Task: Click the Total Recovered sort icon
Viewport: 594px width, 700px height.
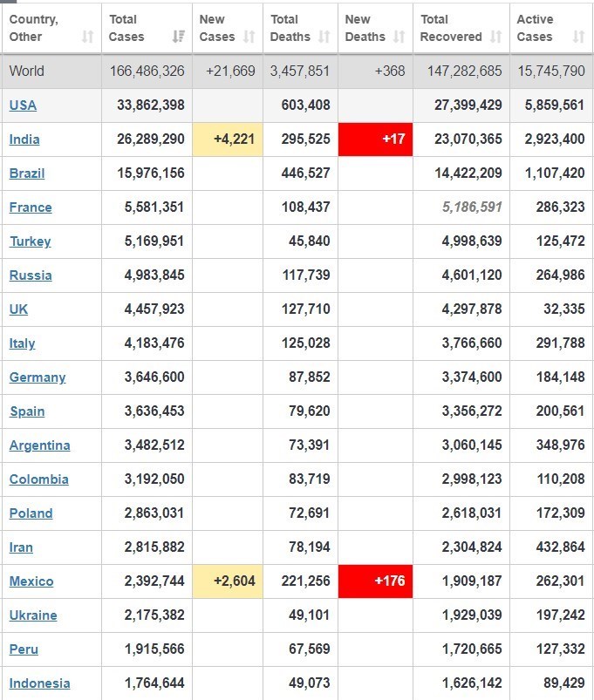Action: click(496, 37)
